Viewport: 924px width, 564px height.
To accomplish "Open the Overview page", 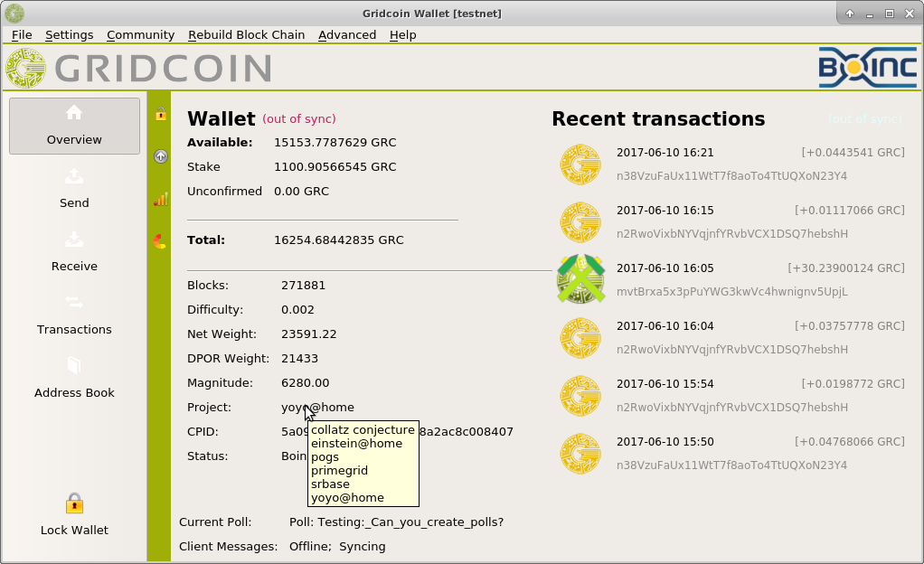I will [74, 127].
